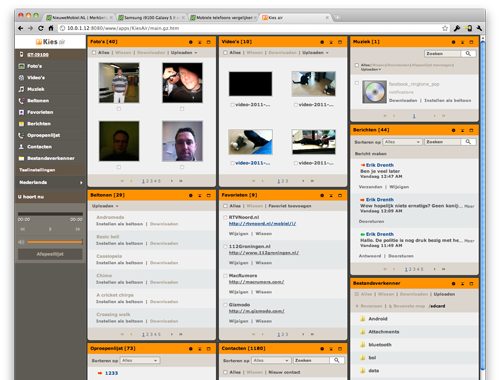Expand the Nederlands language selector

tap(50, 182)
